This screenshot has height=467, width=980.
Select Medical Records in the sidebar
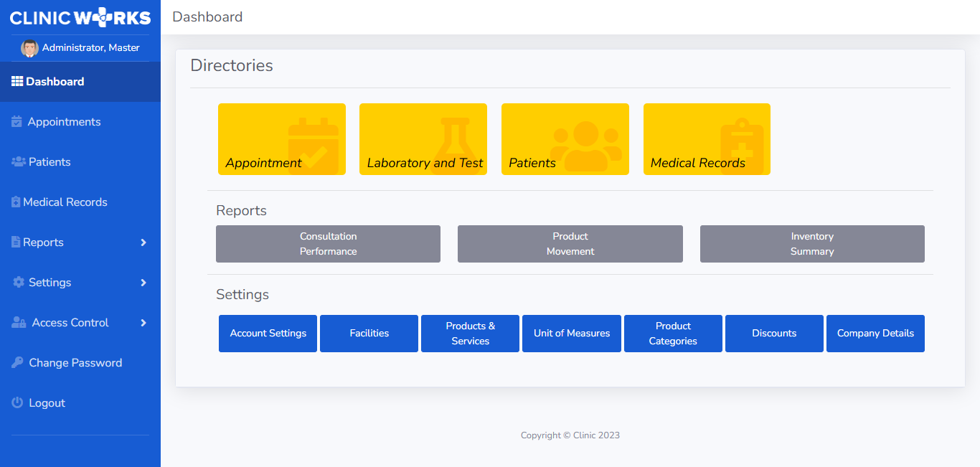(x=80, y=202)
